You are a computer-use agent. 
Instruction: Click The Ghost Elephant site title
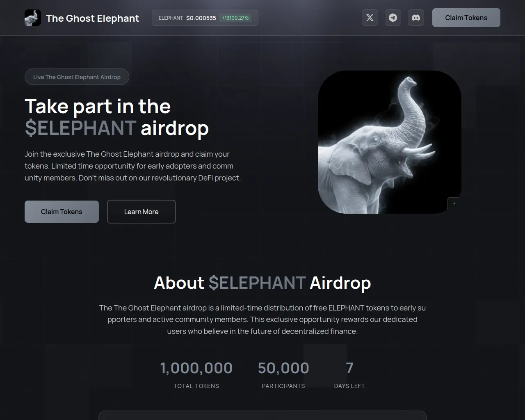(92, 18)
